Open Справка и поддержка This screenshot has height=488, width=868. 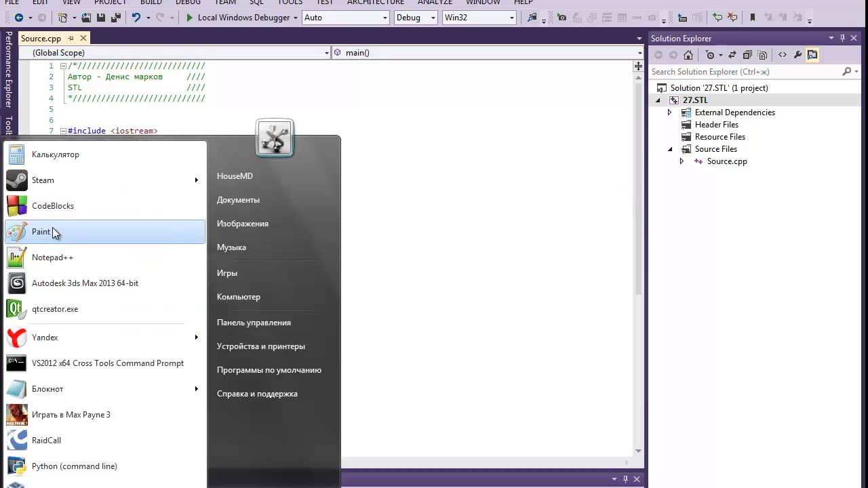[257, 394]
